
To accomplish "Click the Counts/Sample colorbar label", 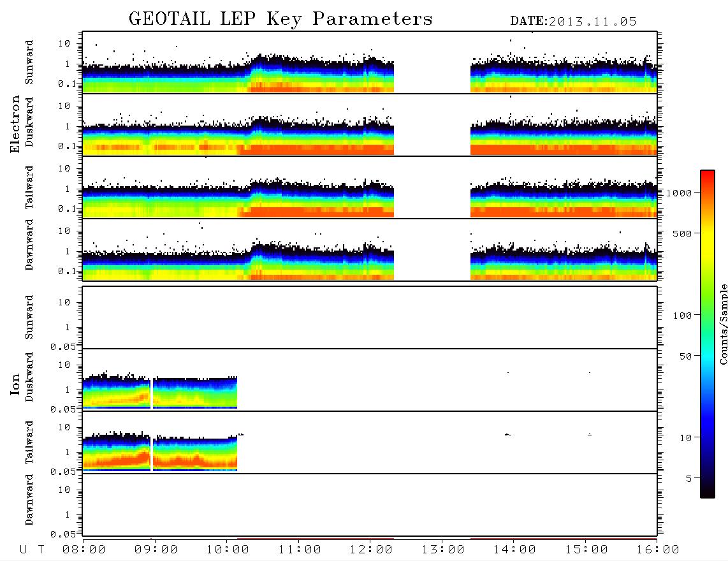I will click(723, 324).
